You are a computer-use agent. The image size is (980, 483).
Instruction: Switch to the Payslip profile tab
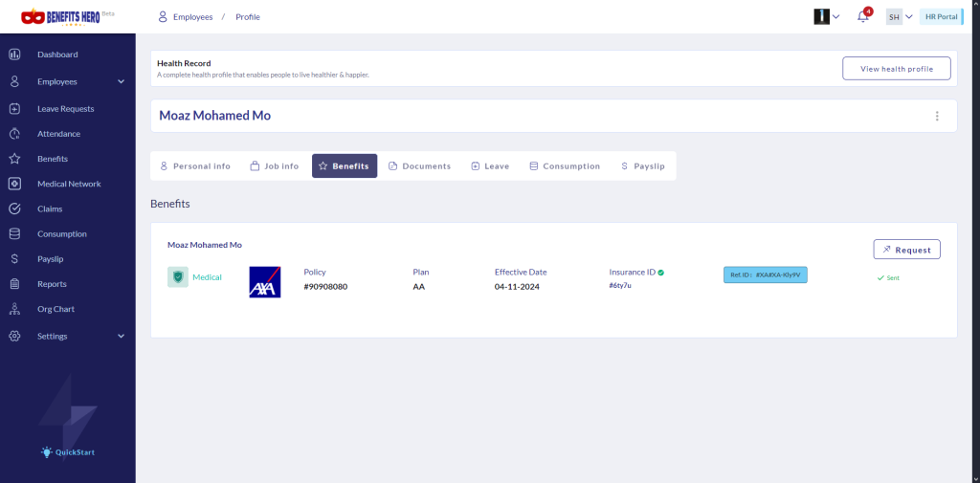coord(642,166)
